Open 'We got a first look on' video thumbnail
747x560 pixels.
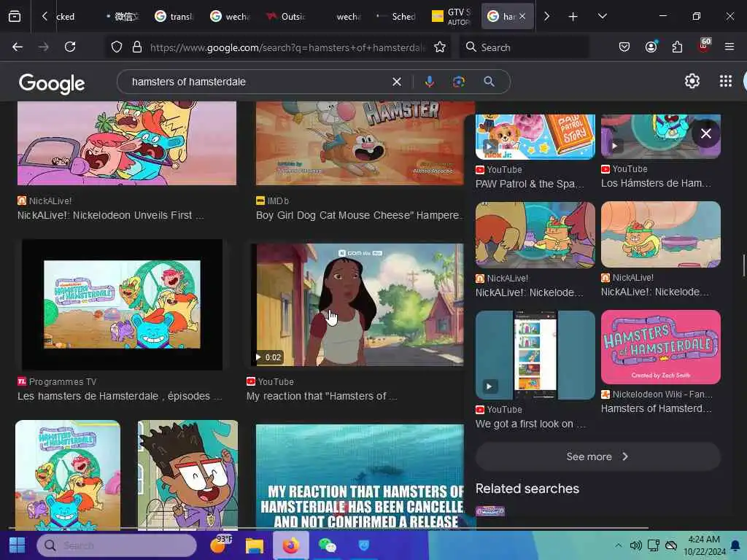(535, 355)
